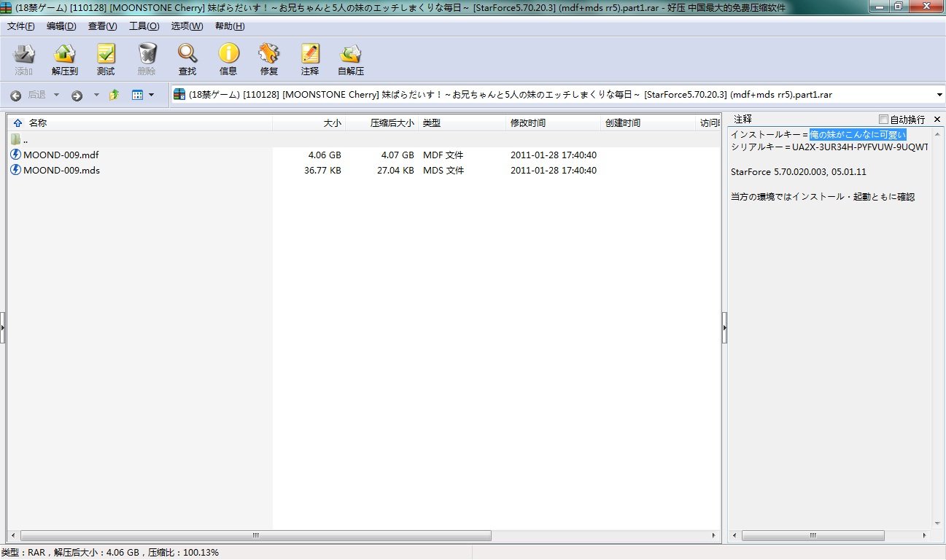This screenshot has width=946, height=560.
Task: Go up one folder level icon
Action: [115, 95]
